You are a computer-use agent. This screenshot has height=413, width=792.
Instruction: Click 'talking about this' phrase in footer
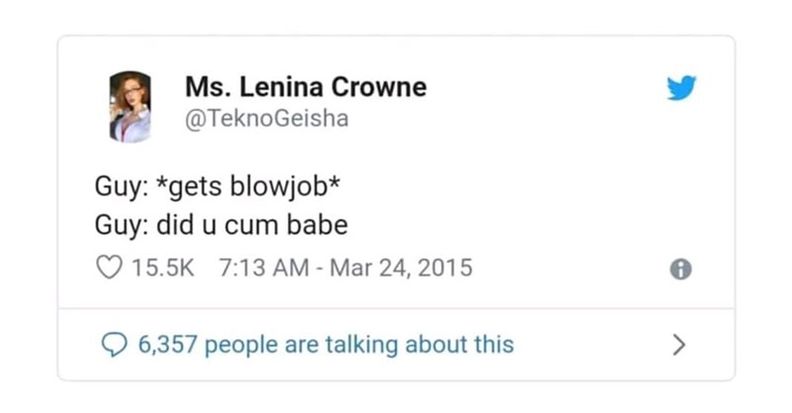coord(419,345)
